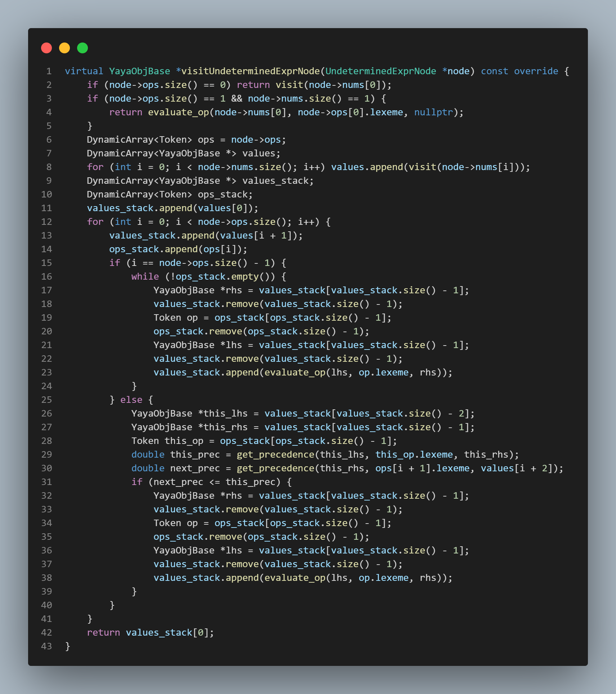Click the const keyword in the function signature

[x=494, y=71]
